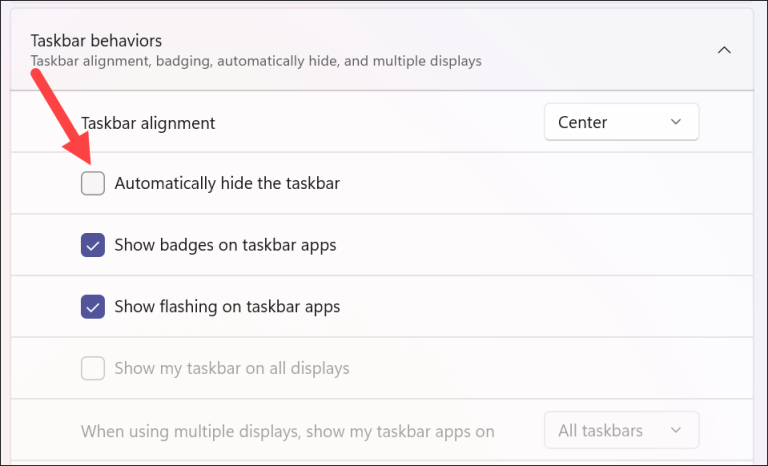Click 'Show my taskbar on all displays' label
The image size is (768, 466).
[x=232, y=368]
